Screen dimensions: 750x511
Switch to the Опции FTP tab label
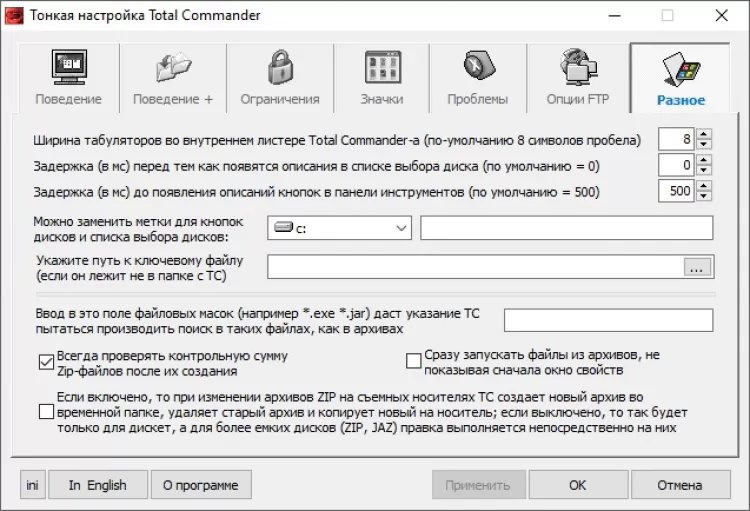click(x=577, y=99)
